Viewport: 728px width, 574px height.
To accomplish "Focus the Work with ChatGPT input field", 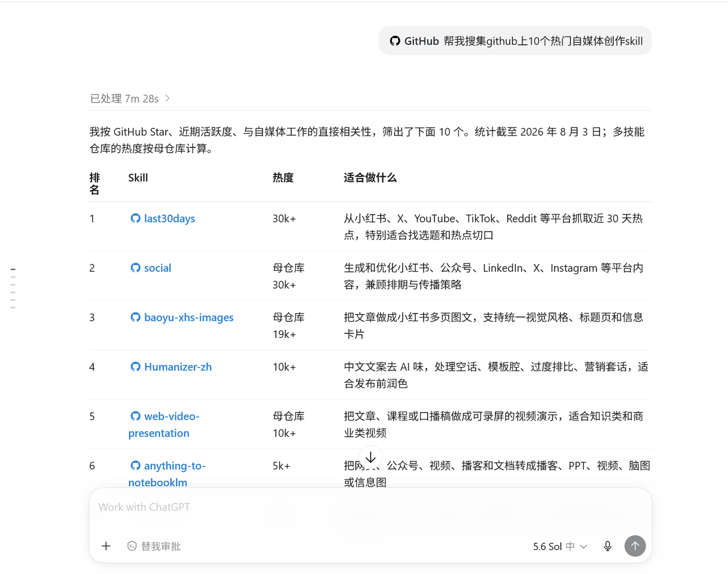I will pos(370,507).
